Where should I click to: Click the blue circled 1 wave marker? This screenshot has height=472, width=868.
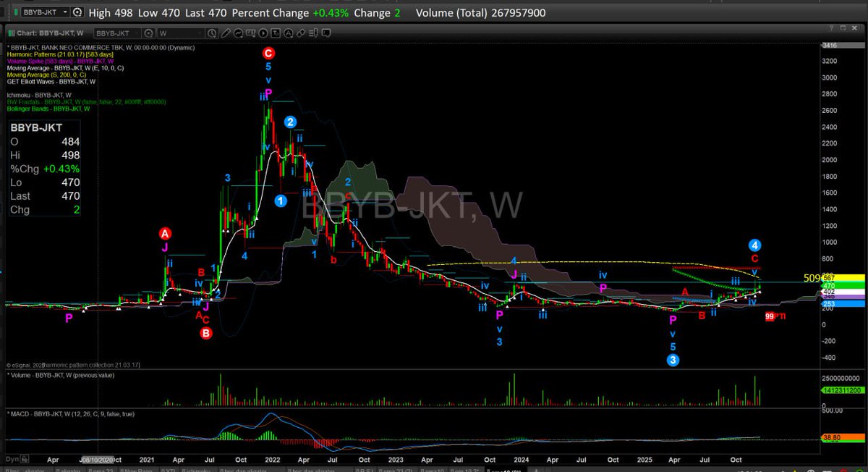[x=279, y=201]
